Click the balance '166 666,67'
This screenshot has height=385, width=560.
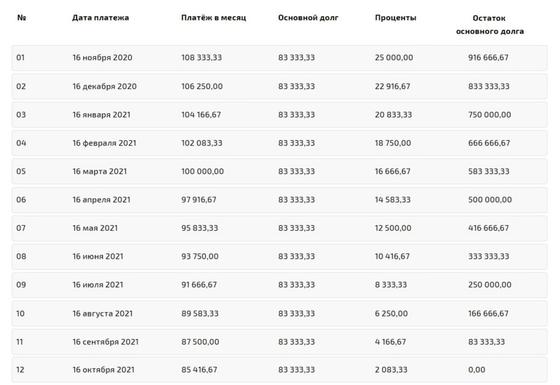(488, 314)
